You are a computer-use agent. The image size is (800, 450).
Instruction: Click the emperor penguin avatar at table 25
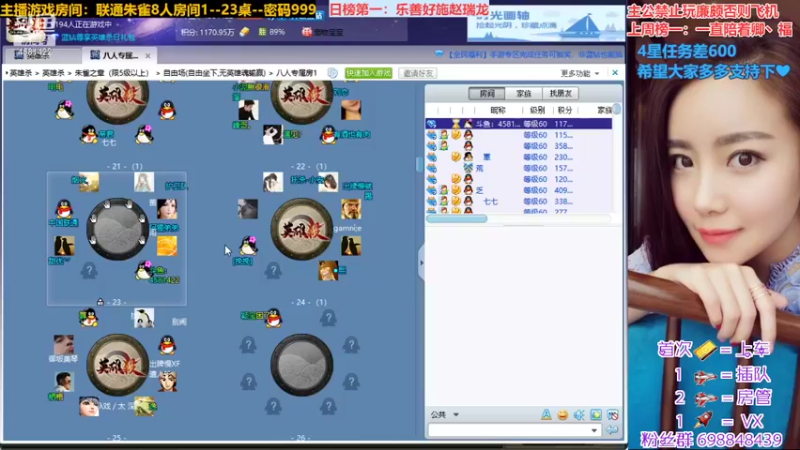(143, 318)
